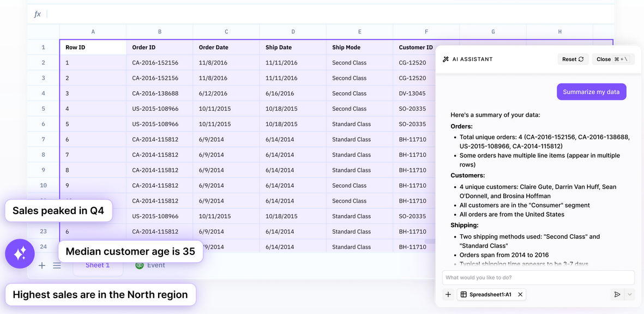Select column D header

293,32
